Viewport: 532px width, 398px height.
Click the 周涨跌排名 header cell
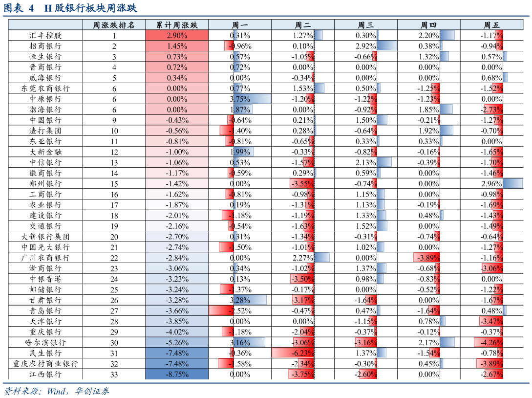coord(114,25)
